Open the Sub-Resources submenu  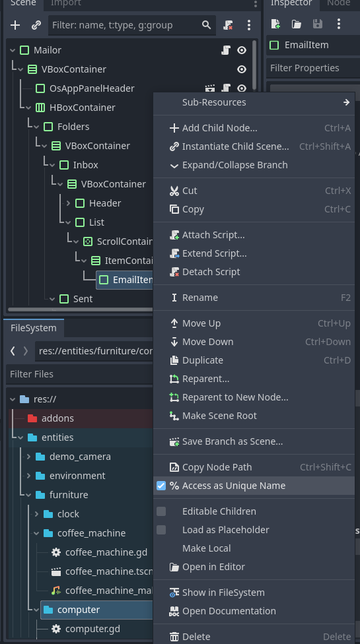coord(254,102)
